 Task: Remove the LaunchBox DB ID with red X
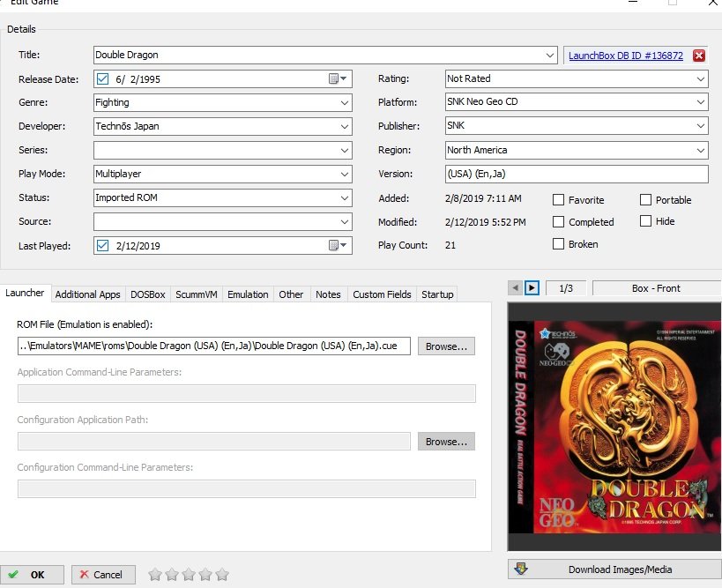coord(698,56)
